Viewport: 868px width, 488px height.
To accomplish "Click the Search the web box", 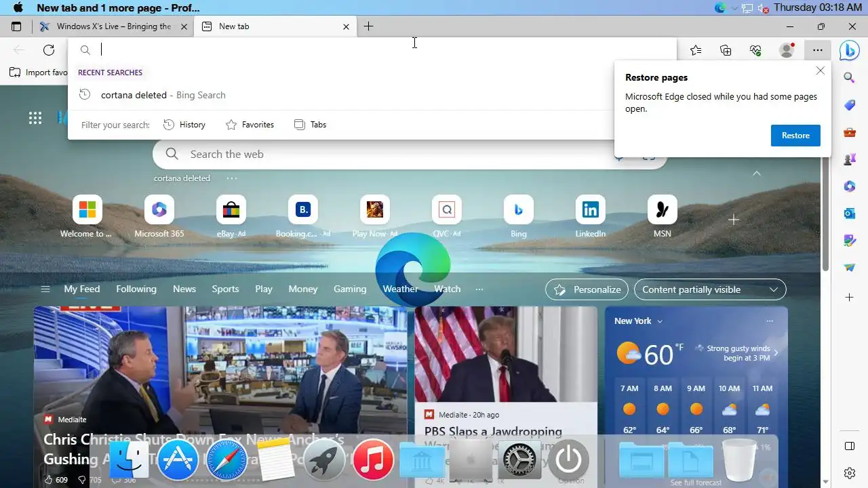I will click(410, 155).
